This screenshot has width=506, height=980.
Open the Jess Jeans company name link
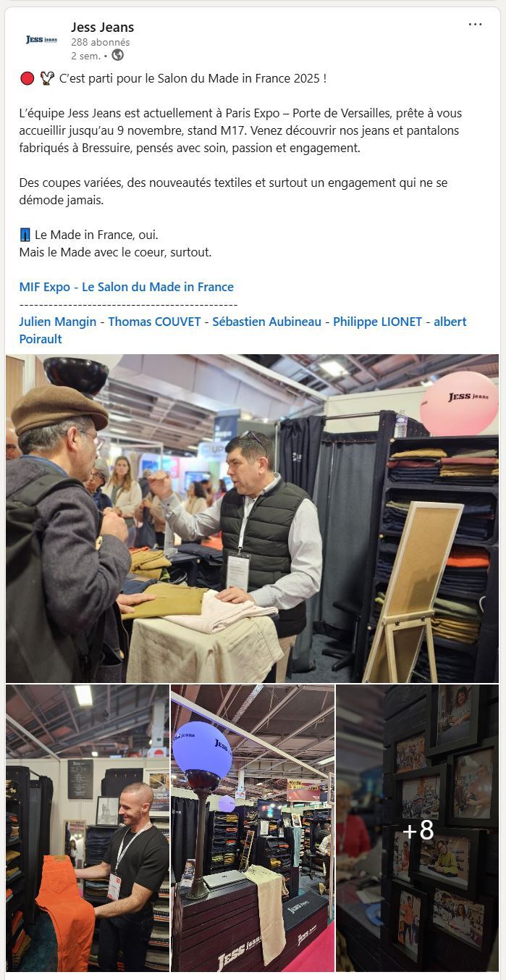coord(103,28)
